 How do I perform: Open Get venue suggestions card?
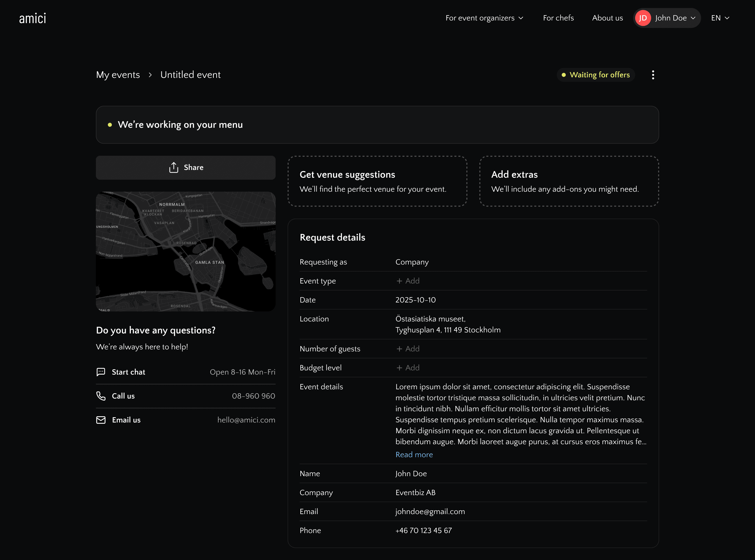pyautogui.click(x=377, y=181)
